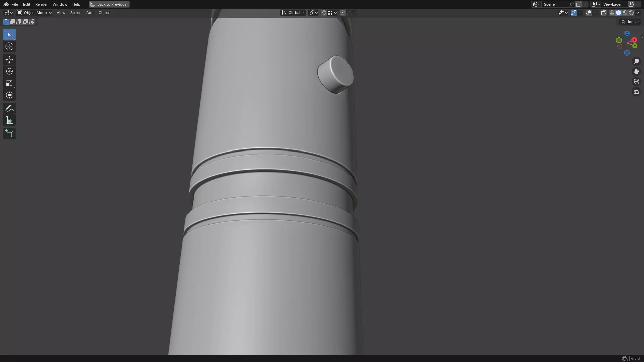This screenshot has width=644, height=362.
Task: Toggle camera view with camera icon
Action: click(636, 81)
